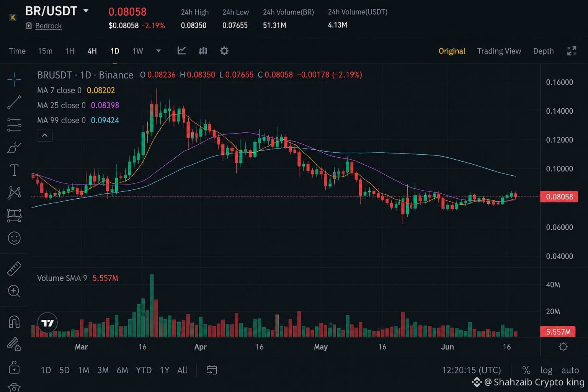Switch to Time line view

17,51
